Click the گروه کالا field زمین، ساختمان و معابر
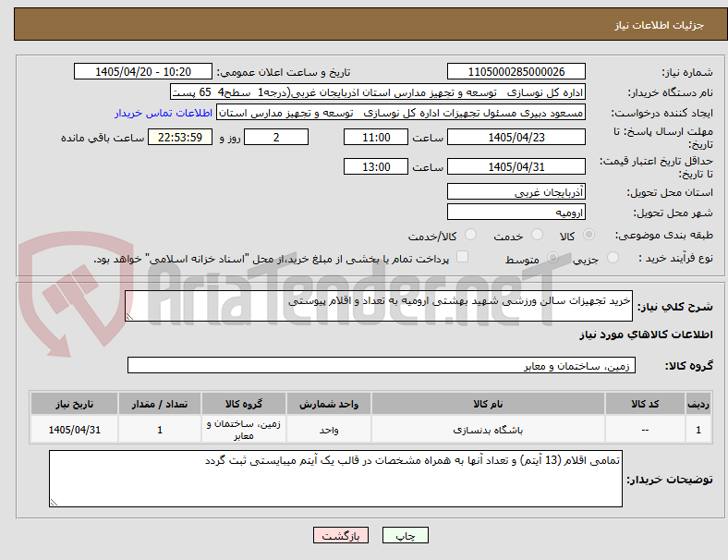This screenshot has height=560, width=728. pyautogui.click(x=382, y=365)
